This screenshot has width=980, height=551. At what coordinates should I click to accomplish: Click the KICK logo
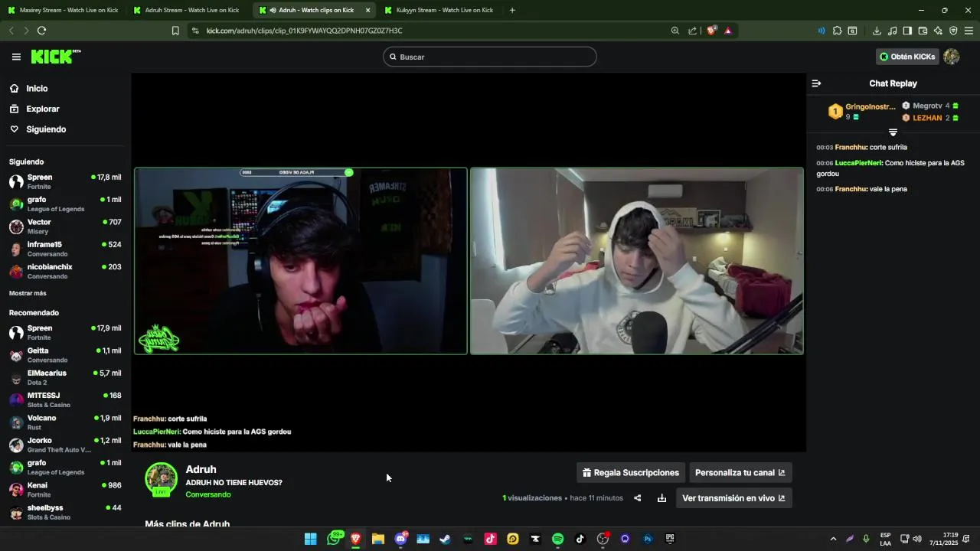[55, 57]
